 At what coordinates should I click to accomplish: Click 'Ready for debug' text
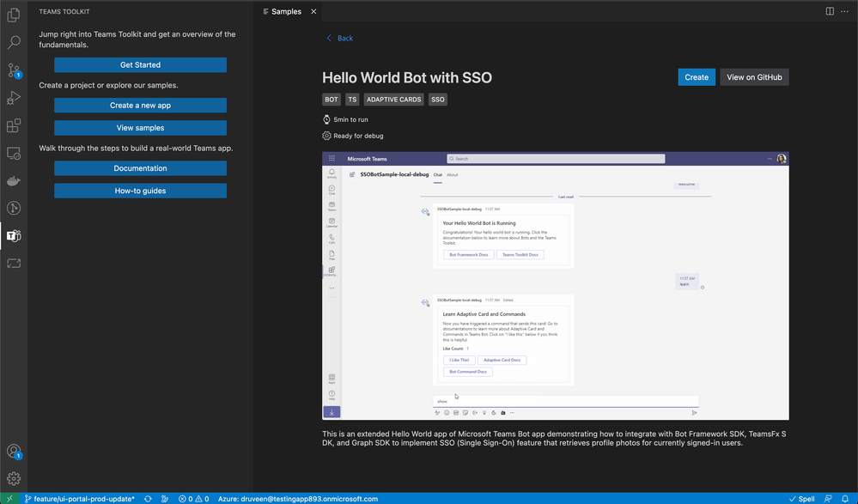pyautogui.click(x=358, y=136)
